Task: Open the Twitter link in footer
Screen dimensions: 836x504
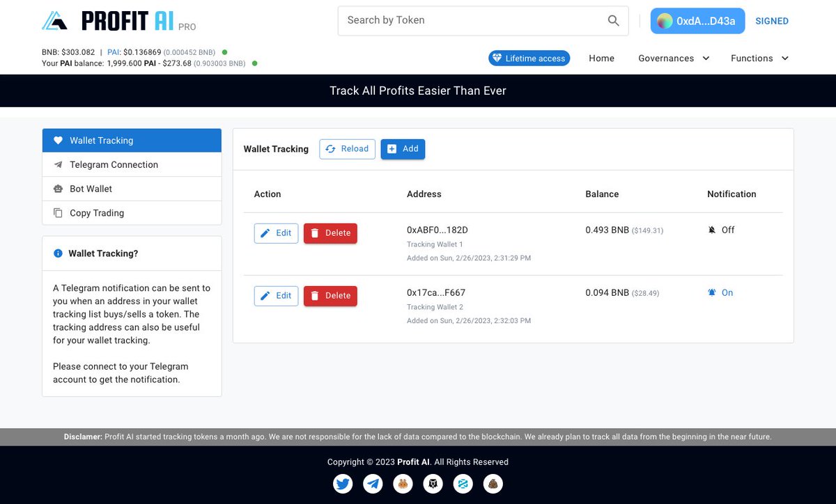Action: click(343, 483)
